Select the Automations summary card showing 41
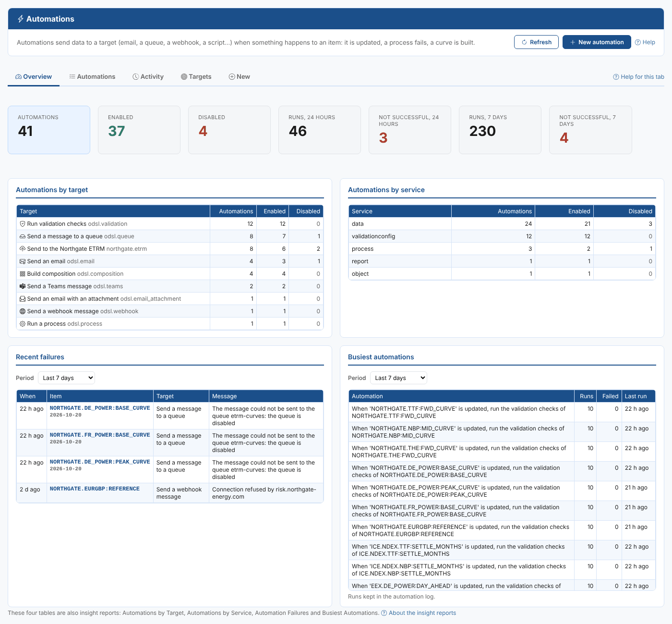 pyautogui.click(x=49, y=130)
